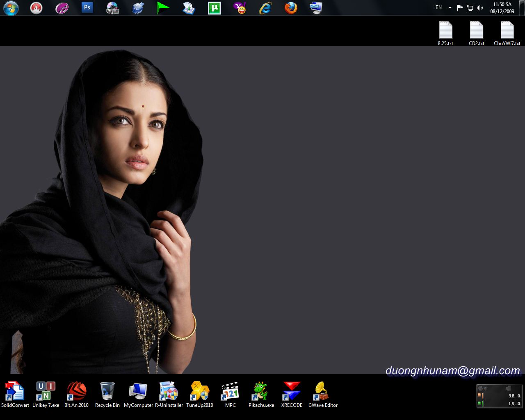Select the TuneUp2010 shortcut
The width and height of the screenshot is (525, 420).
(x=200, y=395)
